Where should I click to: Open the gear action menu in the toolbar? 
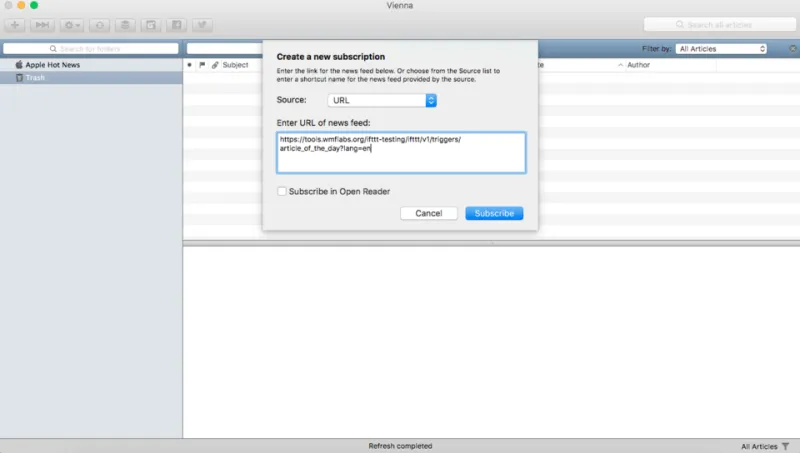[x=71, y=25]
